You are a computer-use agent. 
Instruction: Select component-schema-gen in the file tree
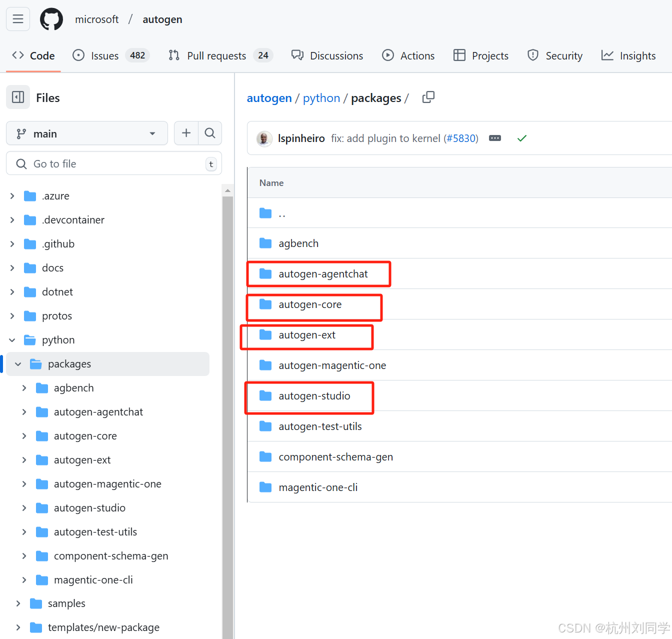(x=111, y=556)
